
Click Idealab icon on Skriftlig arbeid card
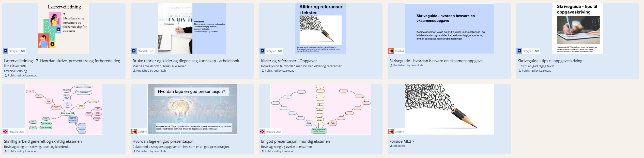point(6,131)
